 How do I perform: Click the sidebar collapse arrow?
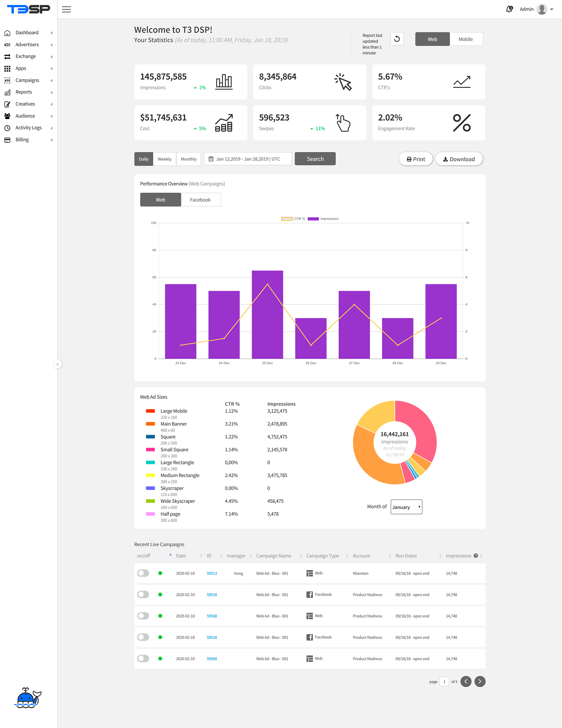[57, 364]
